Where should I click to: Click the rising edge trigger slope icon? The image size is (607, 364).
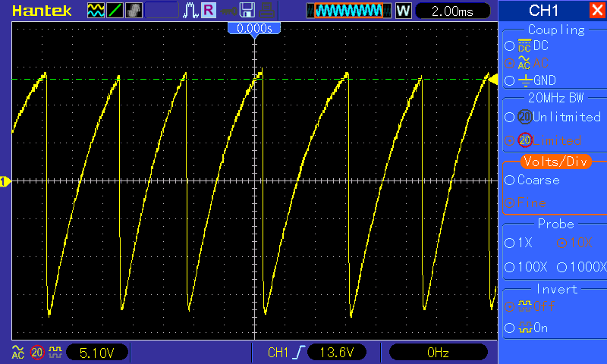(x=299, y=353)
